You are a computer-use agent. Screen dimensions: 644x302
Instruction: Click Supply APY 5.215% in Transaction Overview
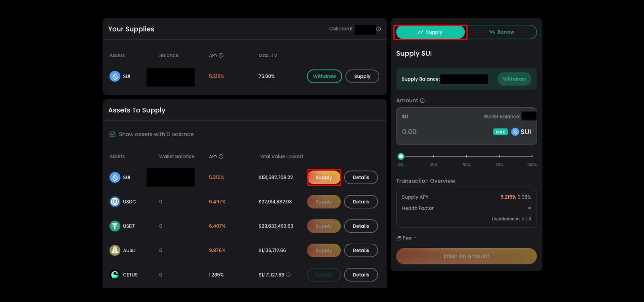pyautogui.click(x=508, y=197)
